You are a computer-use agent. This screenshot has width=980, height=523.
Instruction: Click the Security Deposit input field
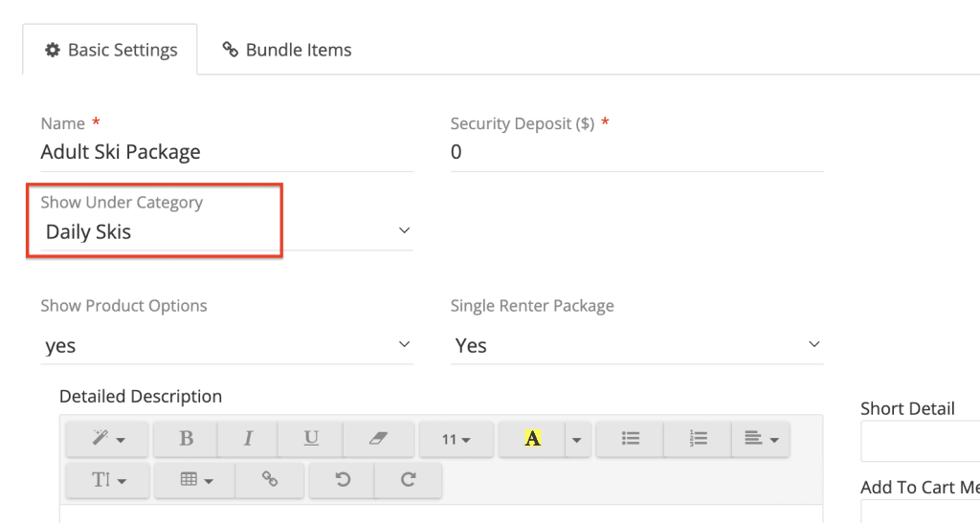(636, 152)
